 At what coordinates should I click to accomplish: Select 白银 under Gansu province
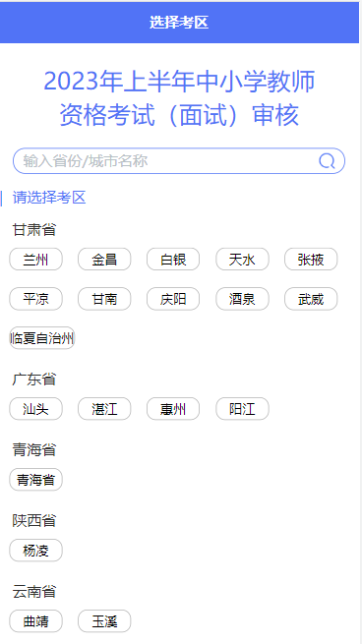point(173,260)
